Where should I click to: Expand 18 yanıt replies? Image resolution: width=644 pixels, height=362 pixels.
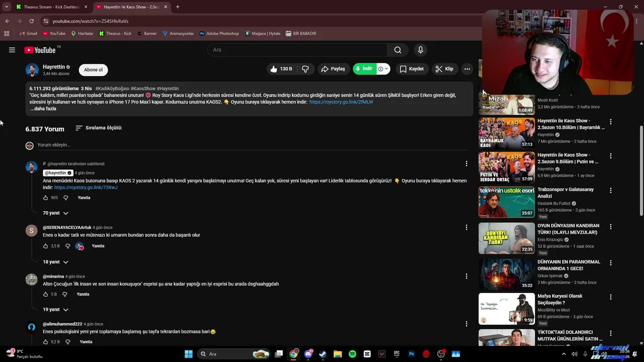pos(55,262)
